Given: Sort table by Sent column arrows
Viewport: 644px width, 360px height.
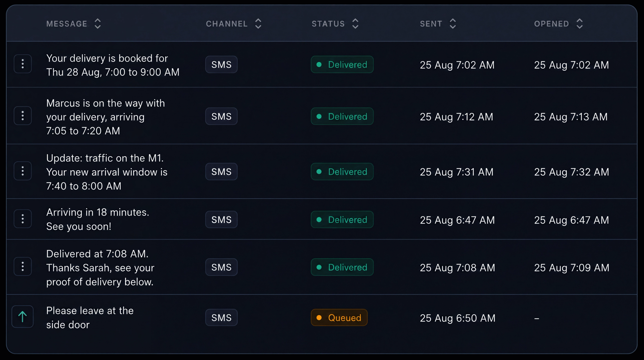Looking at the screenshot, I should (x=453, y=24).
